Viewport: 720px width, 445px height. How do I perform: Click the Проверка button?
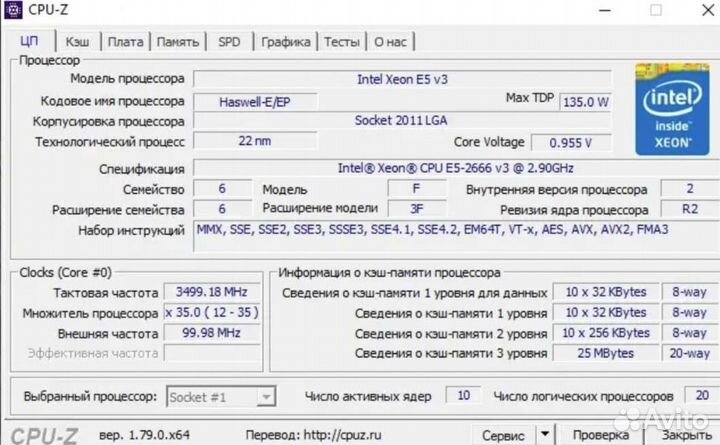[601, 435]
